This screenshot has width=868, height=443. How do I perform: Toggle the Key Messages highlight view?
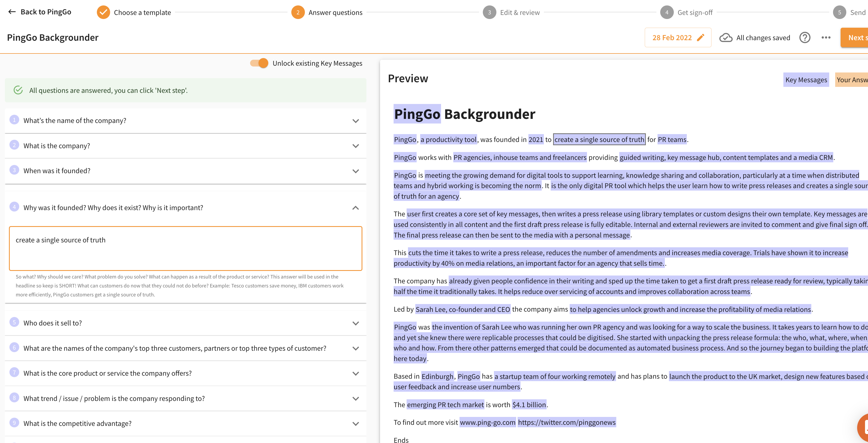(x=806, y=80)
